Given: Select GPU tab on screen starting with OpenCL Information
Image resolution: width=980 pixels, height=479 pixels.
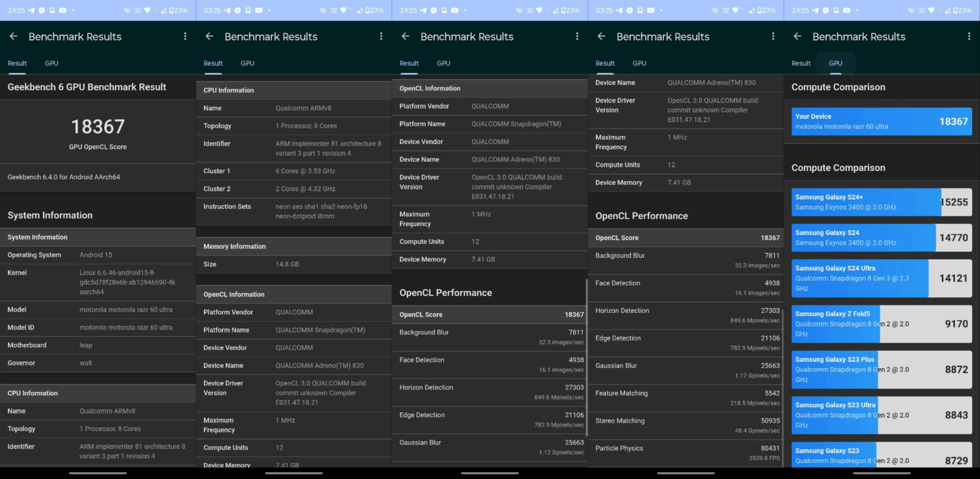Looking at the screenshot, I should click(443, 63).
